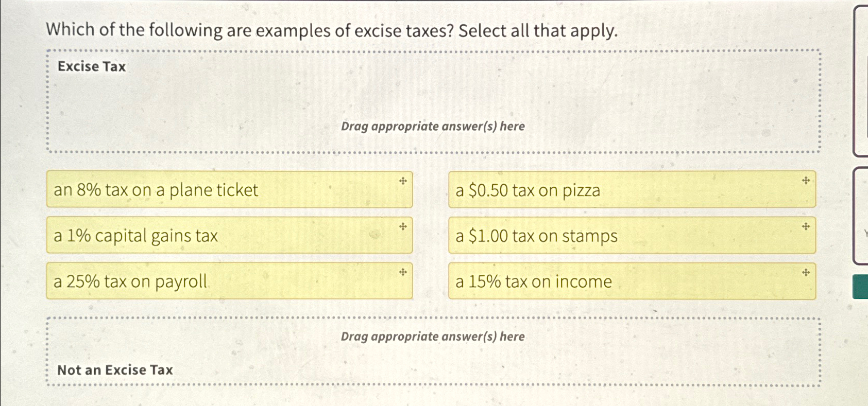Click the question text about excise taxes

pyautogui.click(x=330, y=31)
